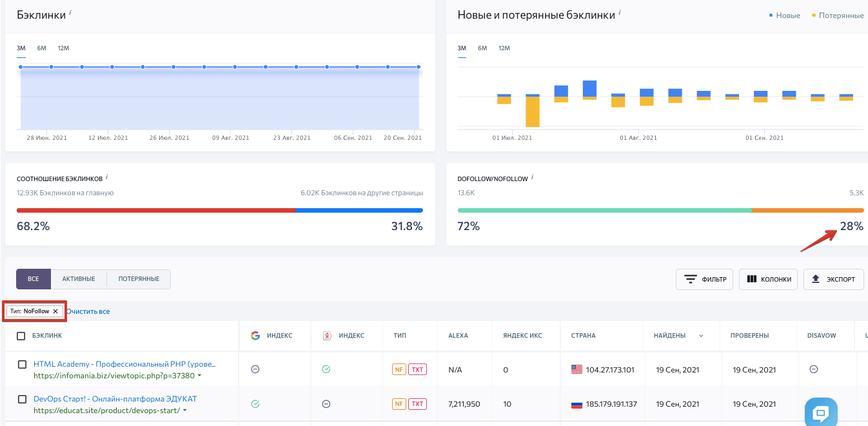868x426 pixels.
Task: Click the Google index status icon for educat.site
Action: click(x=255, y=404)
